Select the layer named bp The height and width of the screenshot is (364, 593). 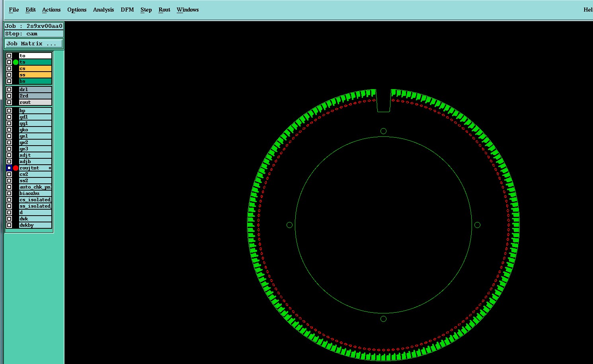click(35, 111)
